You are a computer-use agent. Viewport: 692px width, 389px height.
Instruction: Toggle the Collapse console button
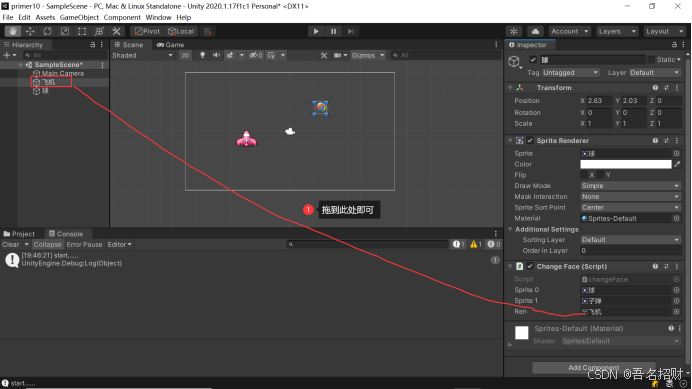click(x=47, y=244)
